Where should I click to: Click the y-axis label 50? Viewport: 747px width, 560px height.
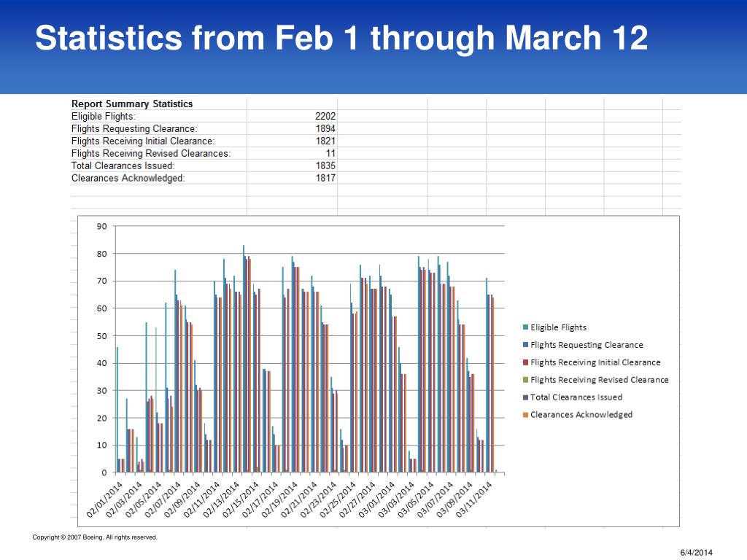[102, 335]
